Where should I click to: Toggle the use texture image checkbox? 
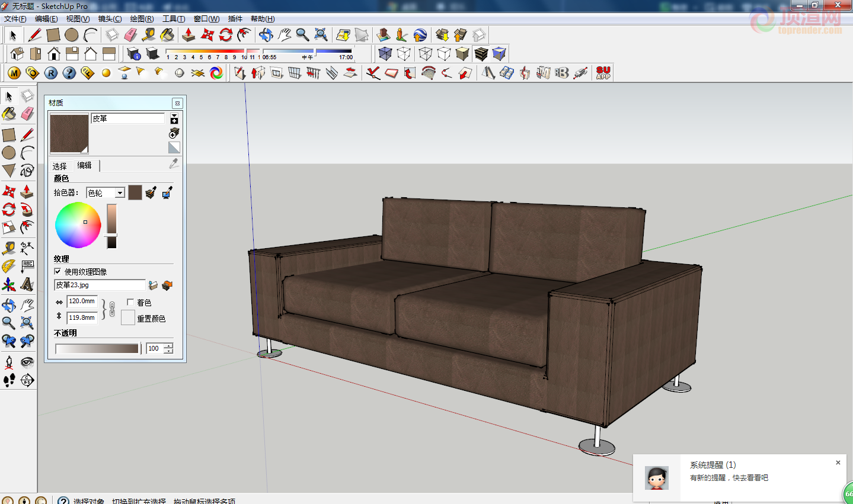57,271
